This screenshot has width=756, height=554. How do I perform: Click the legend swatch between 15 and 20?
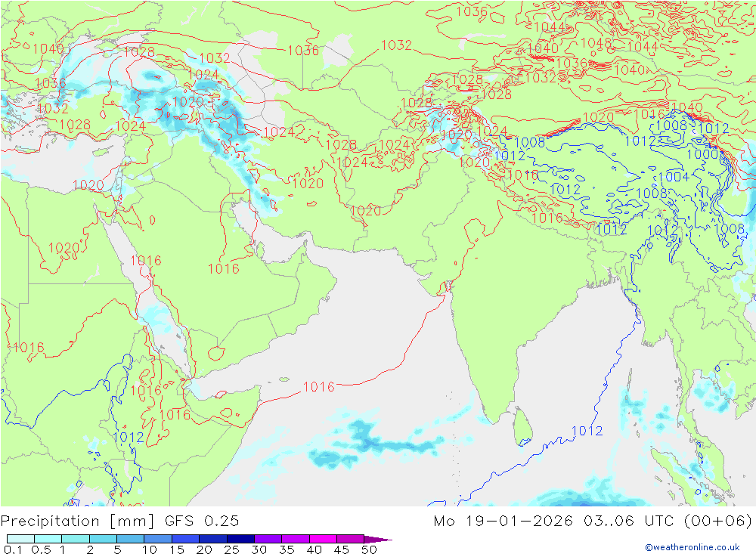click(x=186, y=539)
